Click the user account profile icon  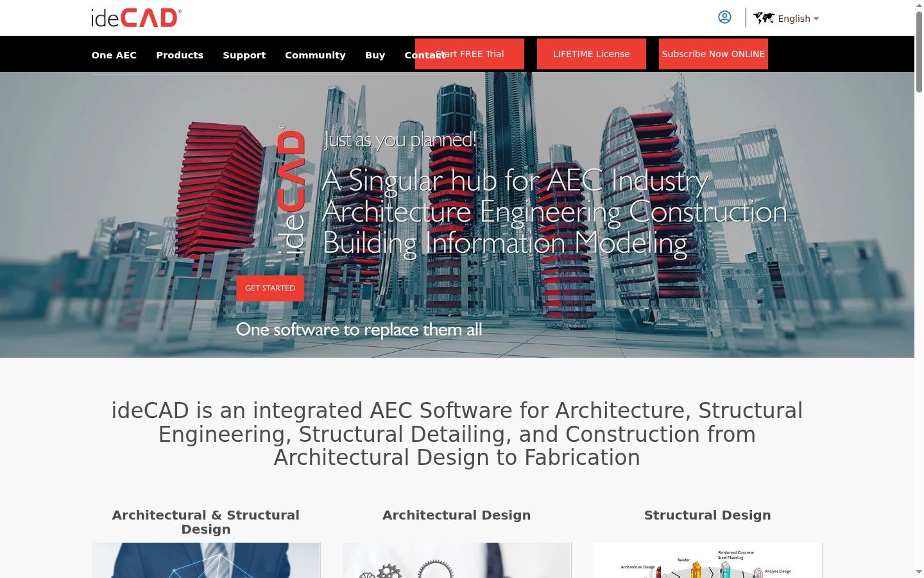(724, 17)
